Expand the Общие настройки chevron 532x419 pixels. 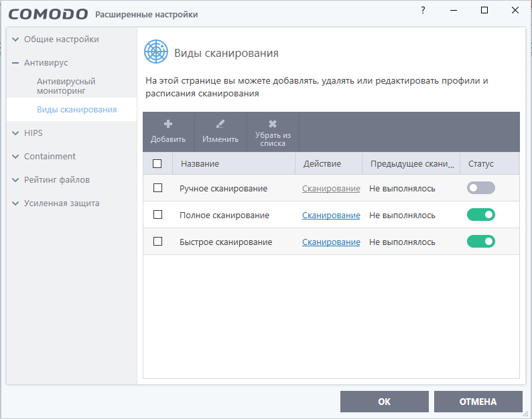15,39
